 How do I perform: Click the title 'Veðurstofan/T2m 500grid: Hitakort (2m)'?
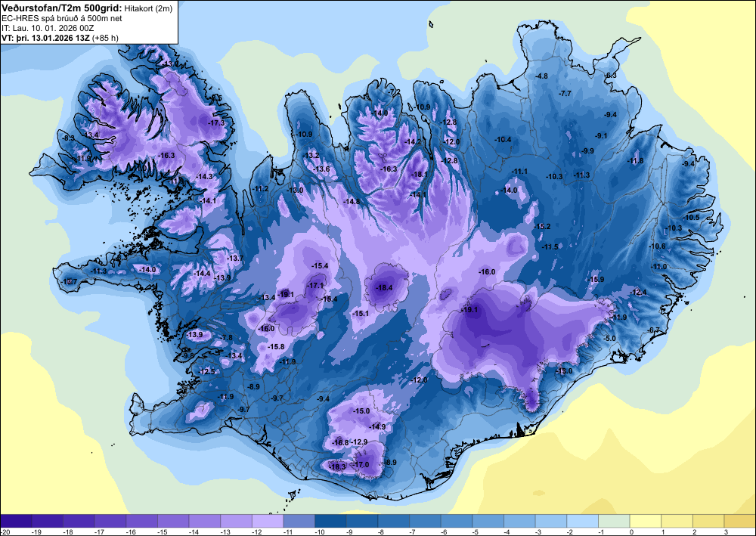(86, 8)
